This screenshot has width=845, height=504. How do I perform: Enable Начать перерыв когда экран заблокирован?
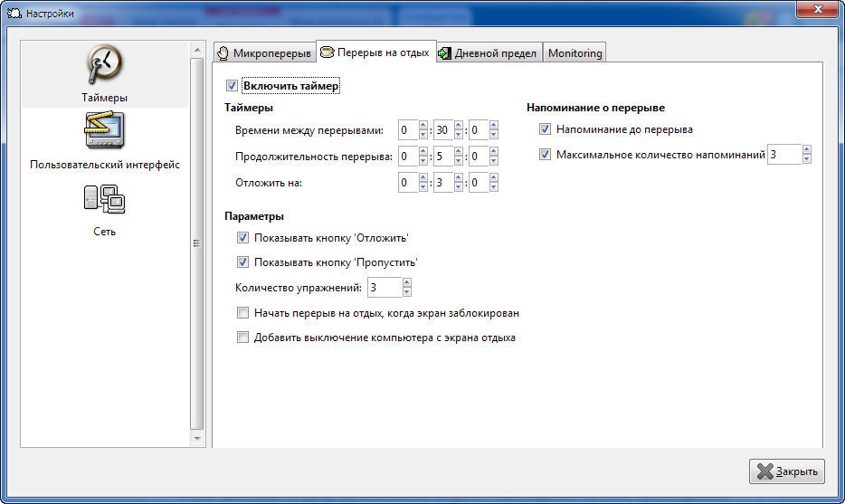tap(242, 313)
